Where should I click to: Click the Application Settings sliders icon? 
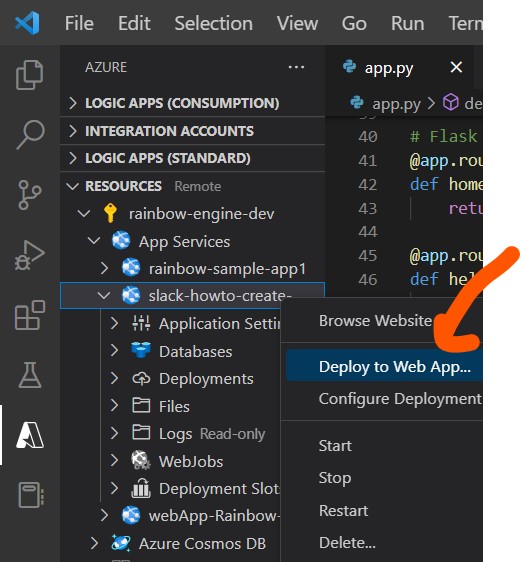point(141,323)
